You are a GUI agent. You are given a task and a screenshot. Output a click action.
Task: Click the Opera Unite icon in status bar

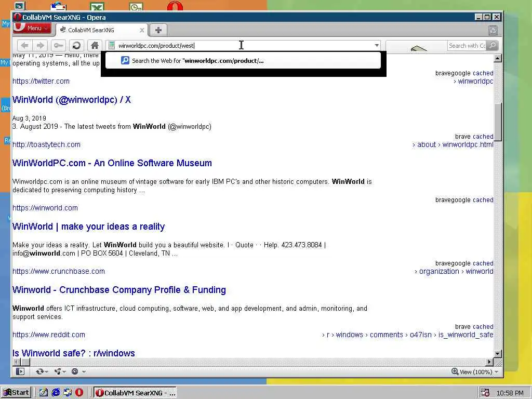(58, 371)
